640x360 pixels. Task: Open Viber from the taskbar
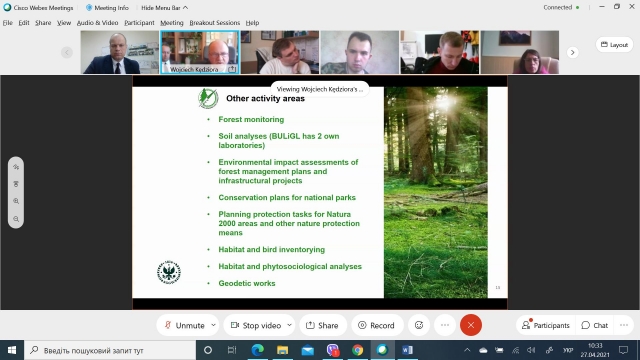coord(333,350)
